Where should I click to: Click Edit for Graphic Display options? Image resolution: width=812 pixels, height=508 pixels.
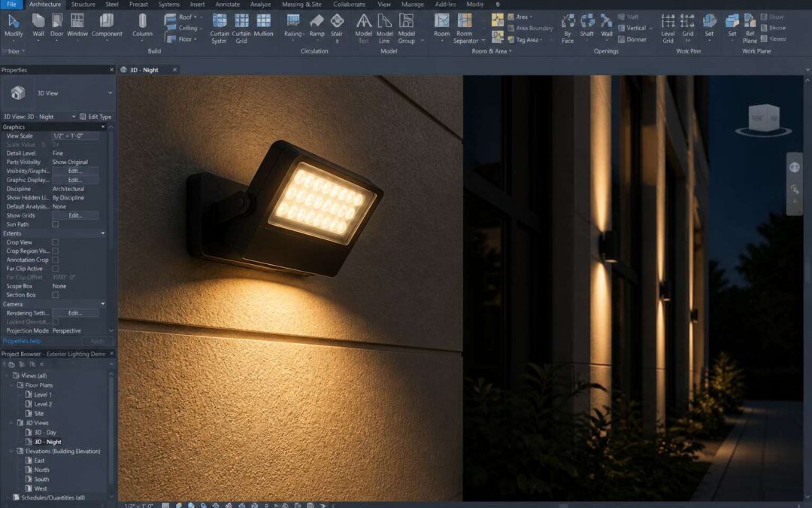75,180
